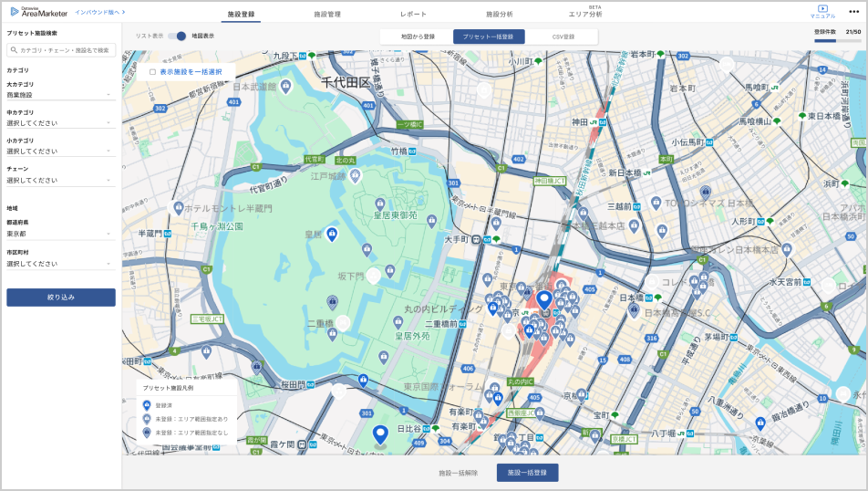Image resolution: width=868 pixels, height=491 pixels.
Task: Switch to the CSV登録 tab
Action: click(563, 37)
